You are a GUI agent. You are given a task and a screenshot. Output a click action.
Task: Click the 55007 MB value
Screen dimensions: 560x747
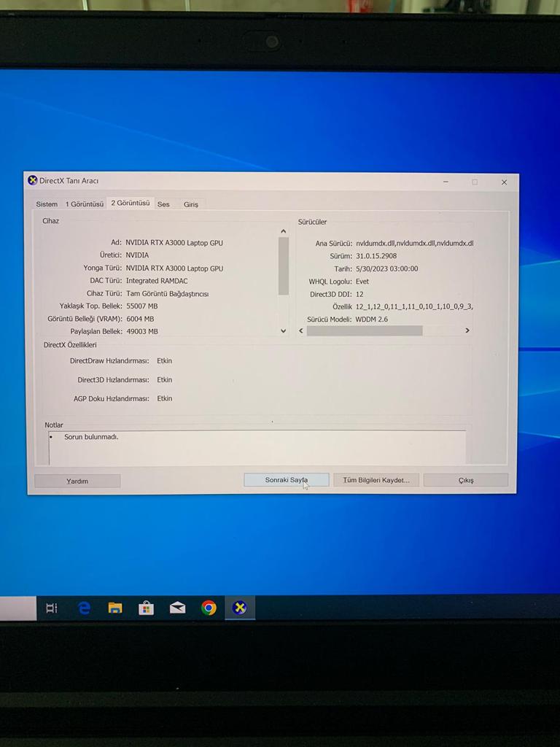click(x=142, y=306)
